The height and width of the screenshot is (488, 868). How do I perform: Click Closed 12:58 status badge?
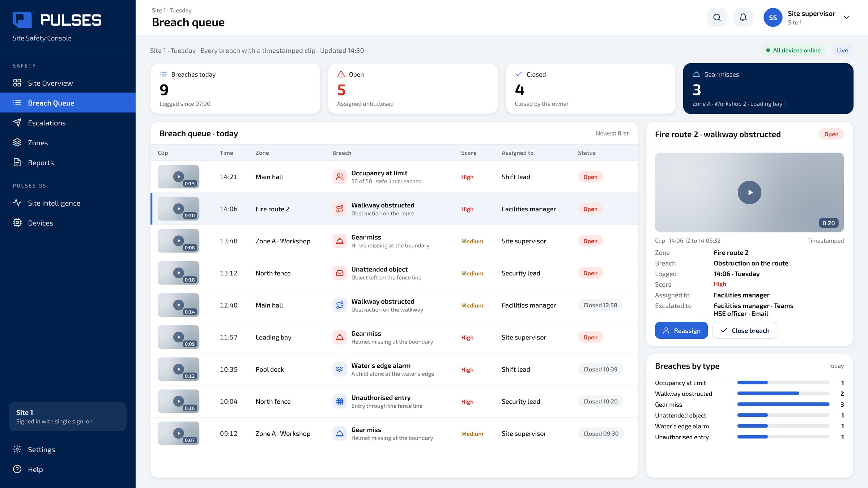coord(600,305)
